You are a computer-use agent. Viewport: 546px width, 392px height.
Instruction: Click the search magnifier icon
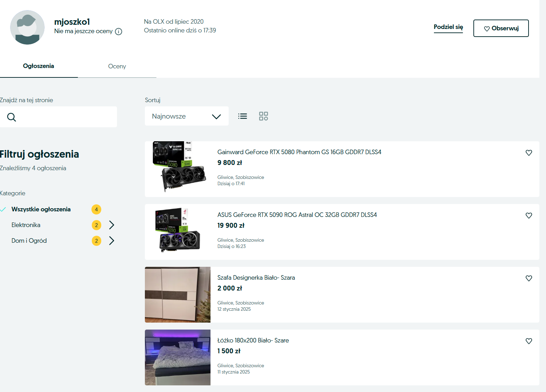coord(12,117)
